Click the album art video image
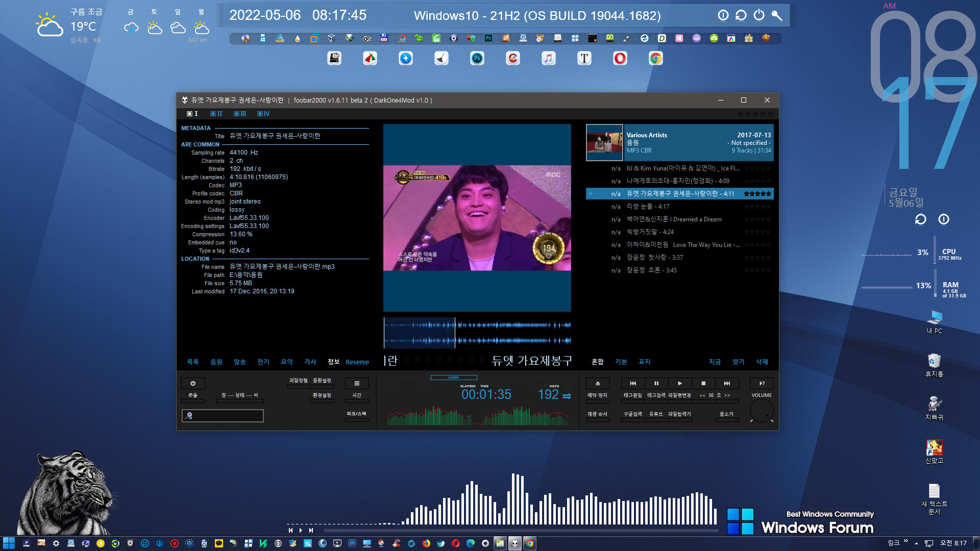 (477, 218)
